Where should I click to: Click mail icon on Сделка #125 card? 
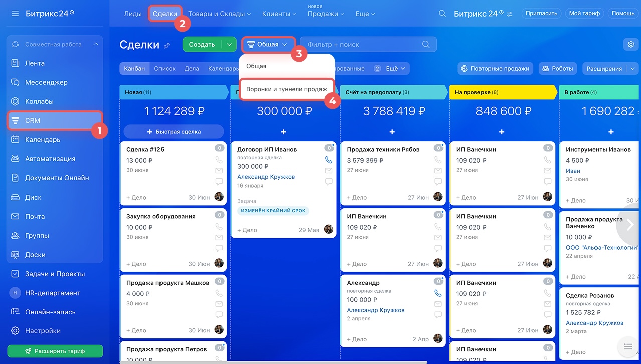219,171
